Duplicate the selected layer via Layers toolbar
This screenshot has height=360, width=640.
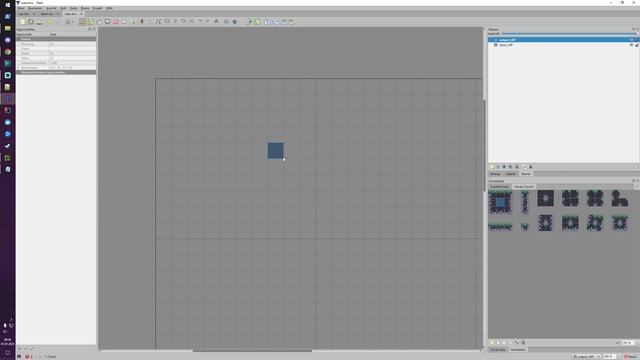510,167
